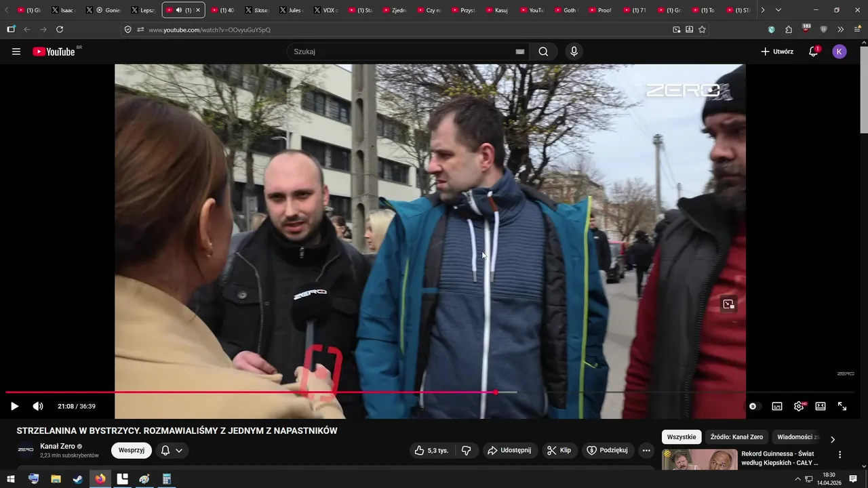Open the Windows action center
The width and height of the screenshot is (868, 488).
click(x=852, y=479)
